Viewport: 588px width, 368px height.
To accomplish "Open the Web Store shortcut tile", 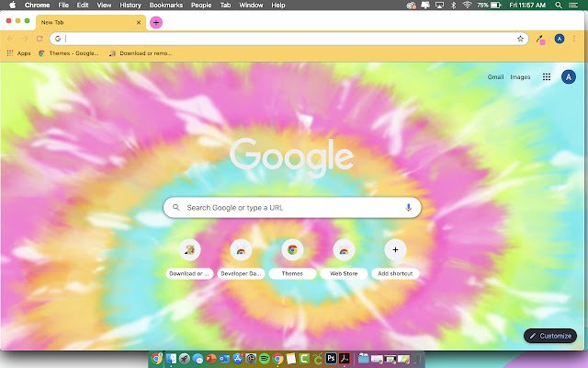I will point(344,259).
